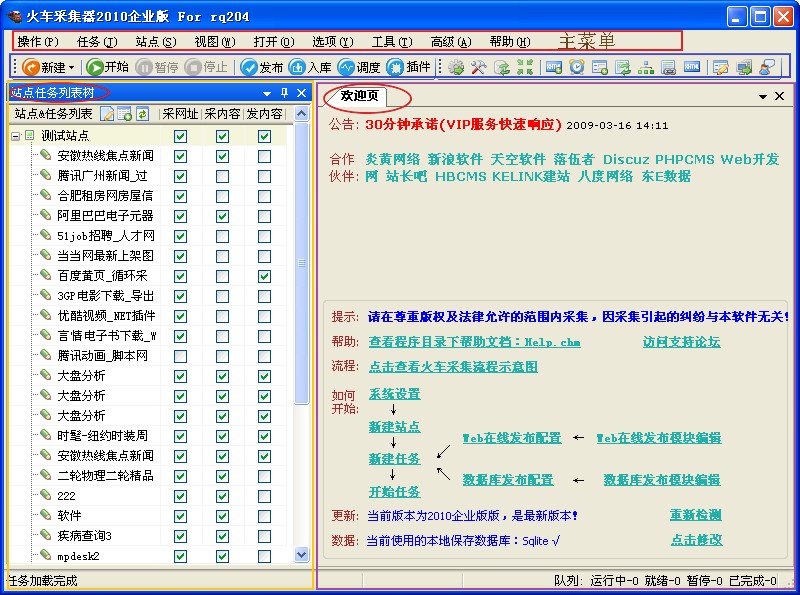Open the Help.chm help document link
Screen dimensions: 800x595
474,342
